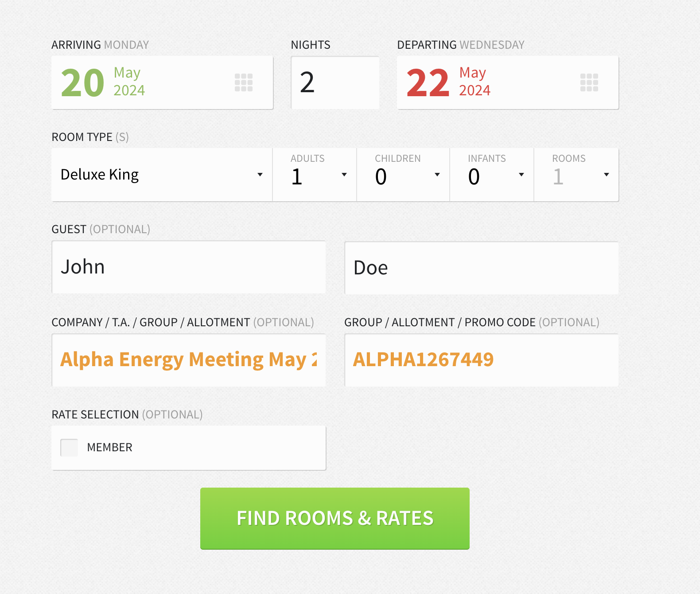700x594 pixels.
Task: Click the Member rate label text
Action: click(x=109, y=448)
